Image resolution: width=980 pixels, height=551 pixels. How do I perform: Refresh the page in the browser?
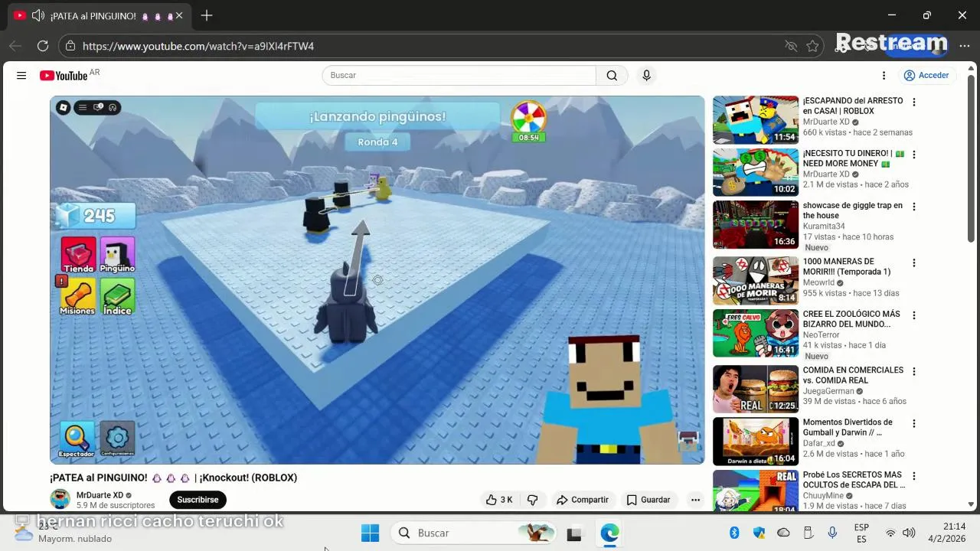[43, 46]
